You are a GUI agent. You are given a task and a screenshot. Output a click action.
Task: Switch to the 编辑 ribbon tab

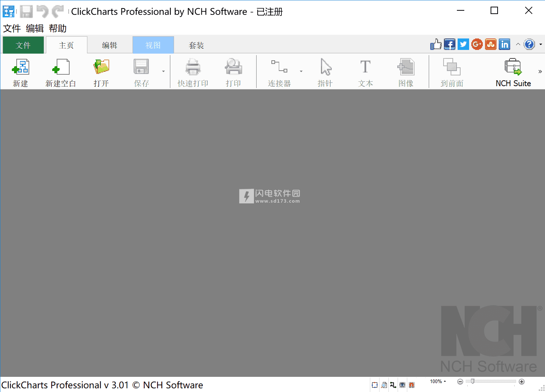(110, 45)
